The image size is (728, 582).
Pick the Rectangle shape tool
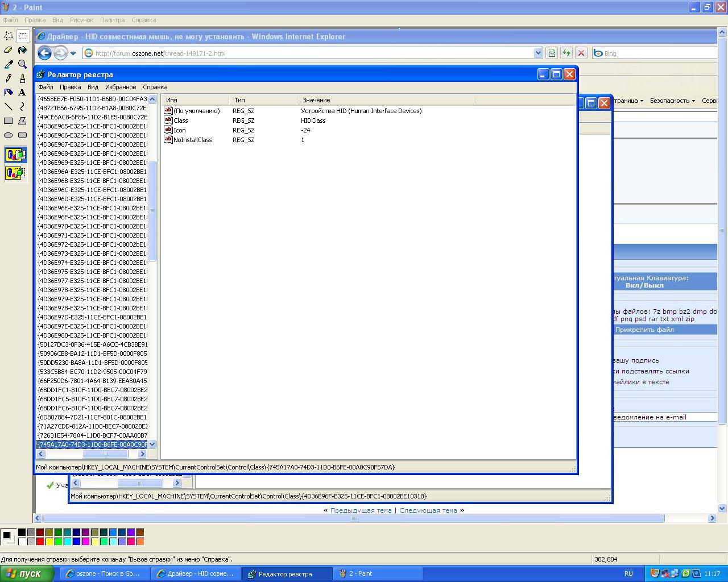(x=9, y=120)
